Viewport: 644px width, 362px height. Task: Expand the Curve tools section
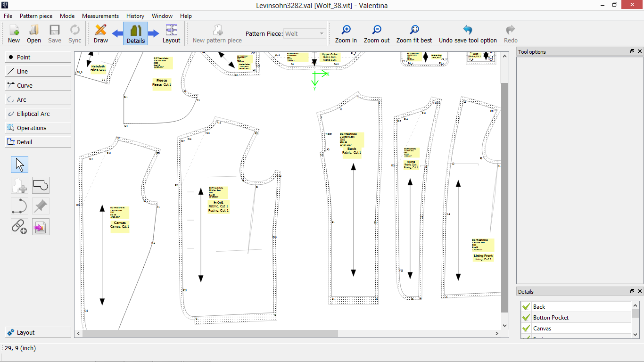tap(38, 85)
